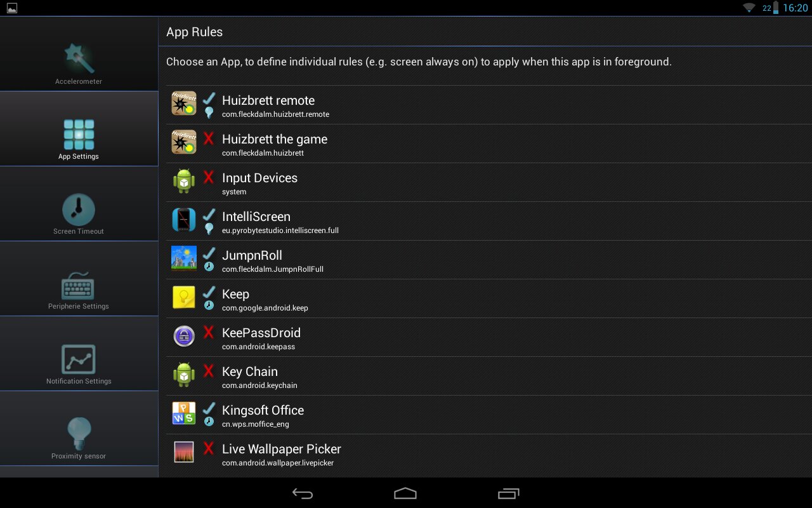Tap the KeePassDroid lock app icon
Viewport: 812px width, 508px height.
click(184, 336)
